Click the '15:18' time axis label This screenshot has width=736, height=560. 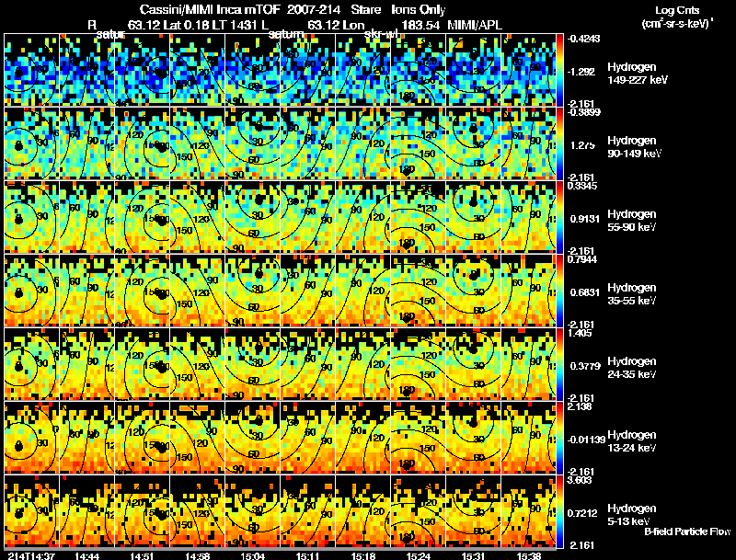pos(363,555)
